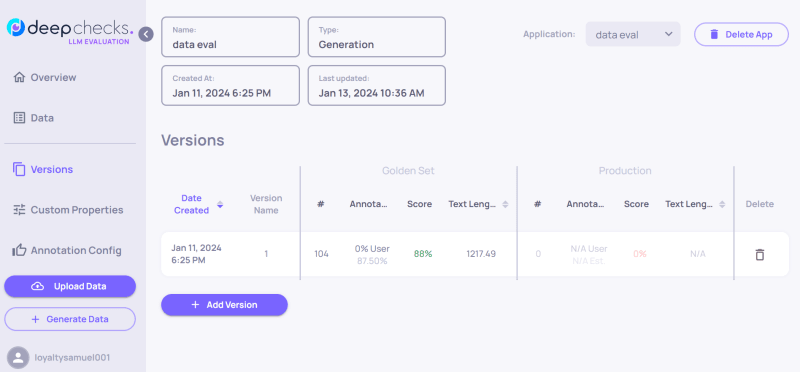The image size is (800, 372).
Task: Click the Production count 0
Action: pos(538,254)
